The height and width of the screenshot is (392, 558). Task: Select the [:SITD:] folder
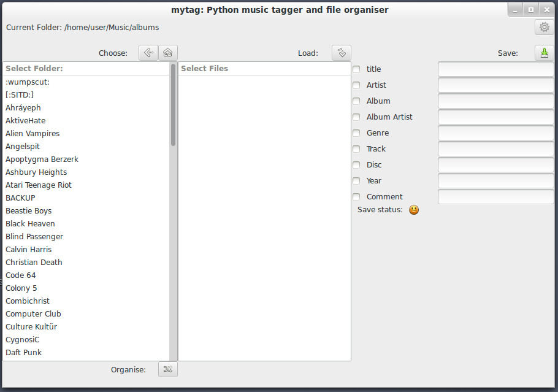(86, 94)
